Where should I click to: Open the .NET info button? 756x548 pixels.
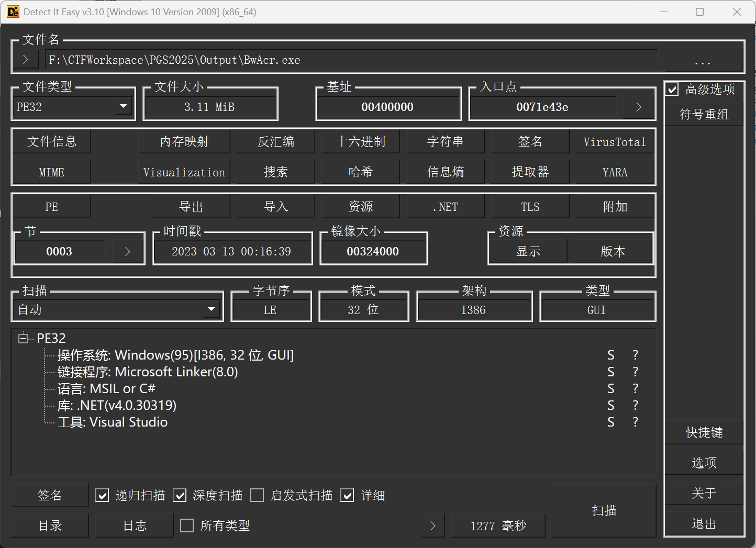point(445,206)
